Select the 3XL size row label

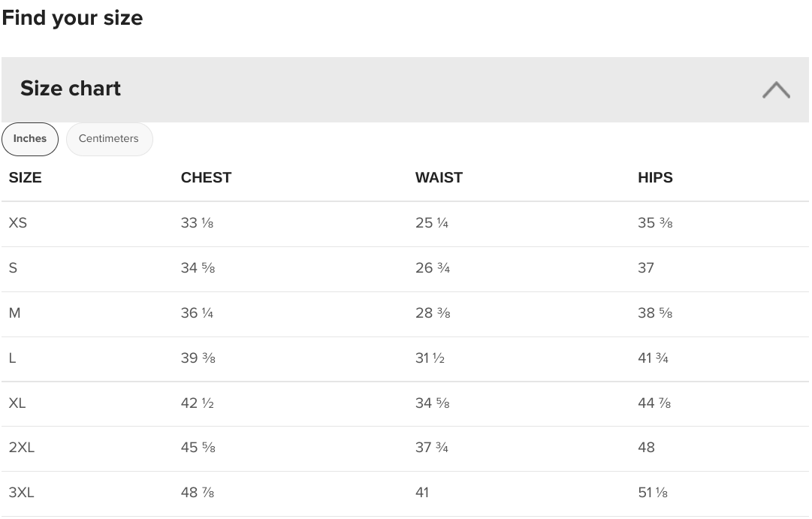tap(21, 493)
